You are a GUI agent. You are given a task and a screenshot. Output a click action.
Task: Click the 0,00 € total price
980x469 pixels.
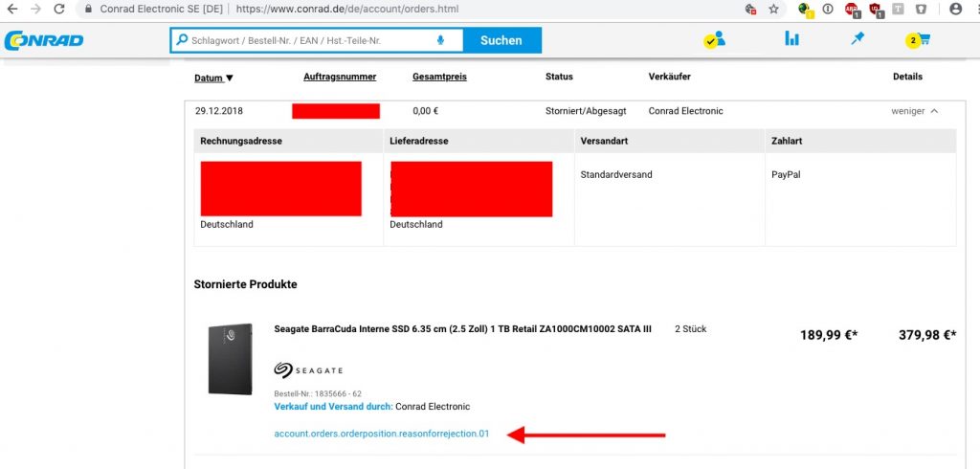426,111
